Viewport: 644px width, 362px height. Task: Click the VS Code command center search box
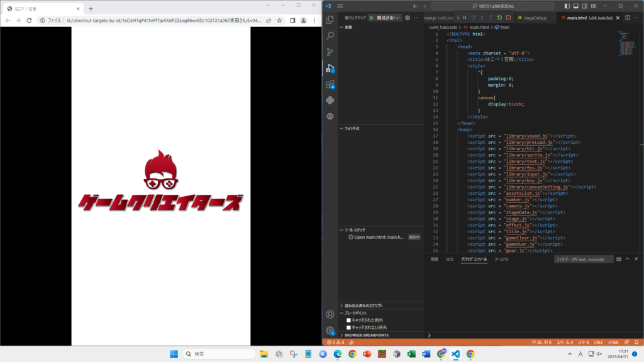click(x=492, y=6)
